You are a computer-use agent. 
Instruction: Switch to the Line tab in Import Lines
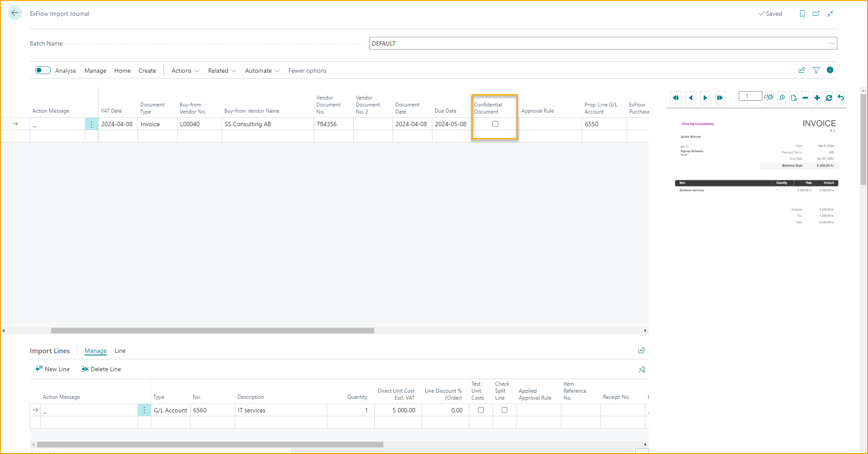(120, 351)
